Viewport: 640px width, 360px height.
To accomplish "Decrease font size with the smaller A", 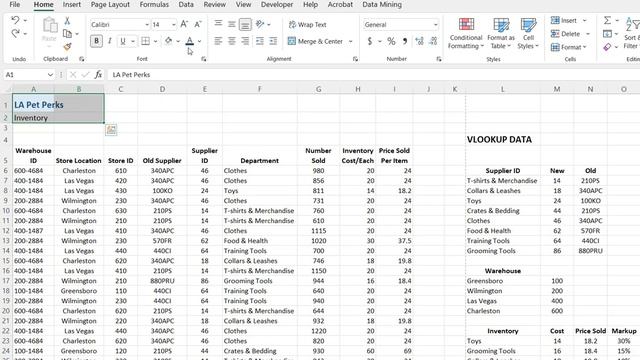I will (198, 24).
